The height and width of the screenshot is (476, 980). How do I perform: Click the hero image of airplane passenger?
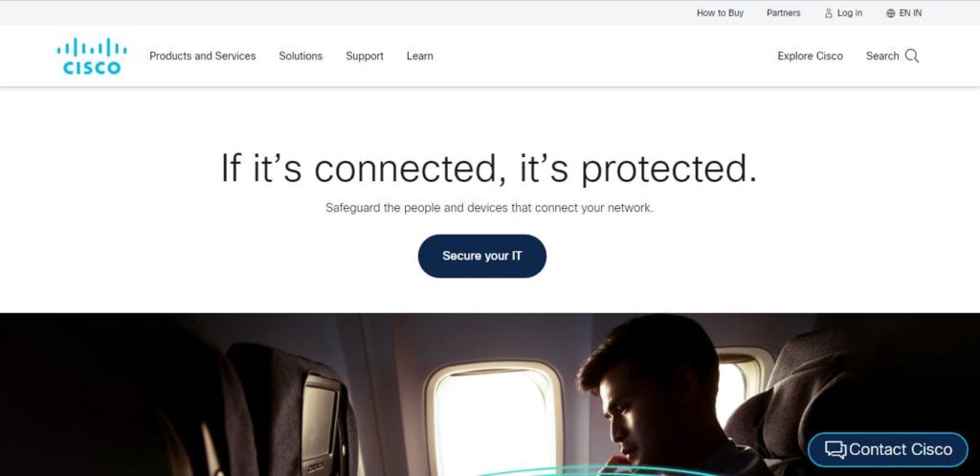[x=490, y=395]
